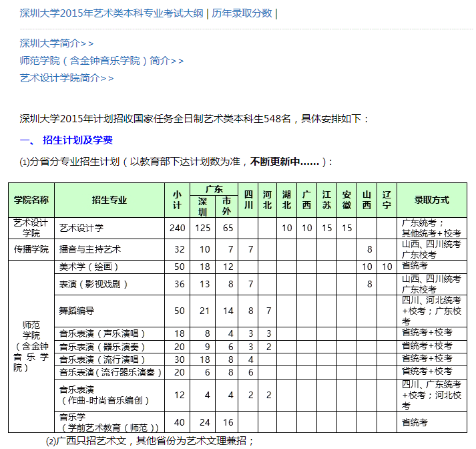The width and height of the screenshot is (476, 449).
Task: Click the 招生专业 column header
Action: [109, 200]
